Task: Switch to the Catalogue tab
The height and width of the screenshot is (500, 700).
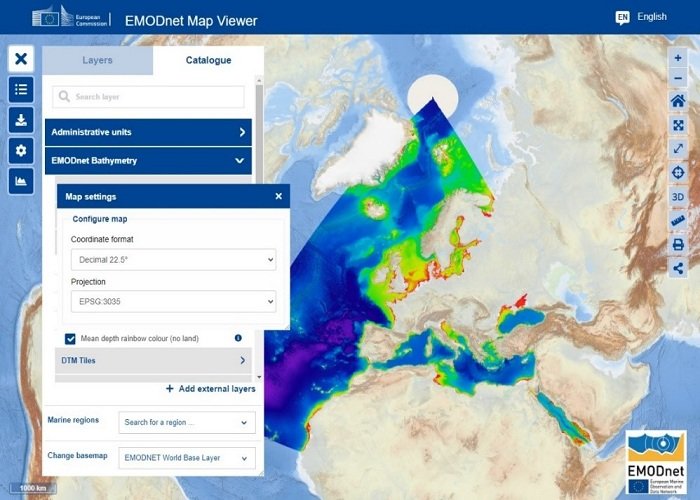Action: point(208,60)
